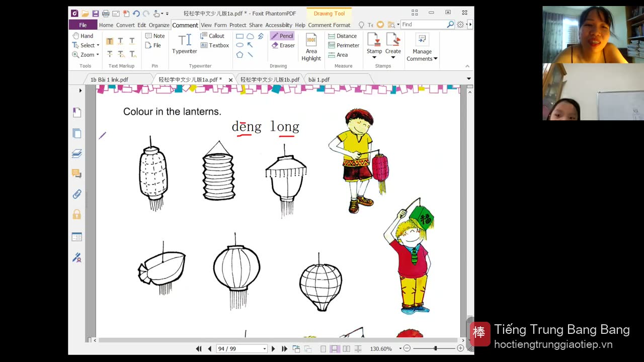Open the page number dropdown
The image size is (644, 362).
click(264, 349)
